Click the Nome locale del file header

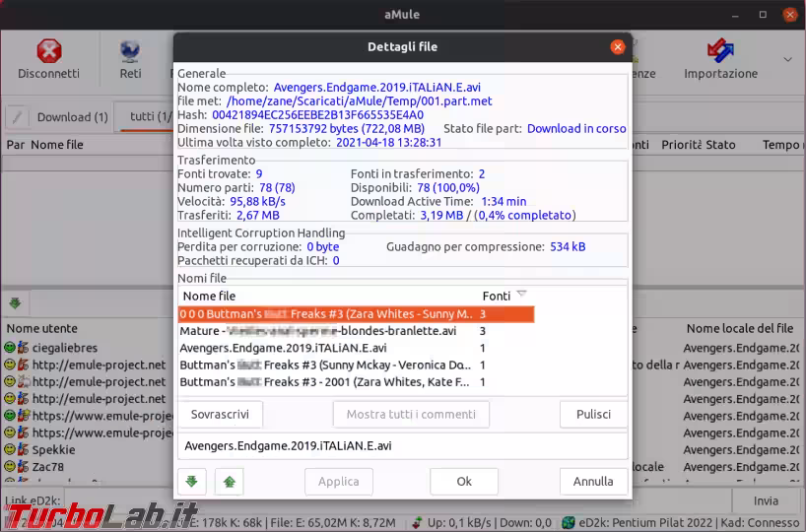click(x=740, y=328)
